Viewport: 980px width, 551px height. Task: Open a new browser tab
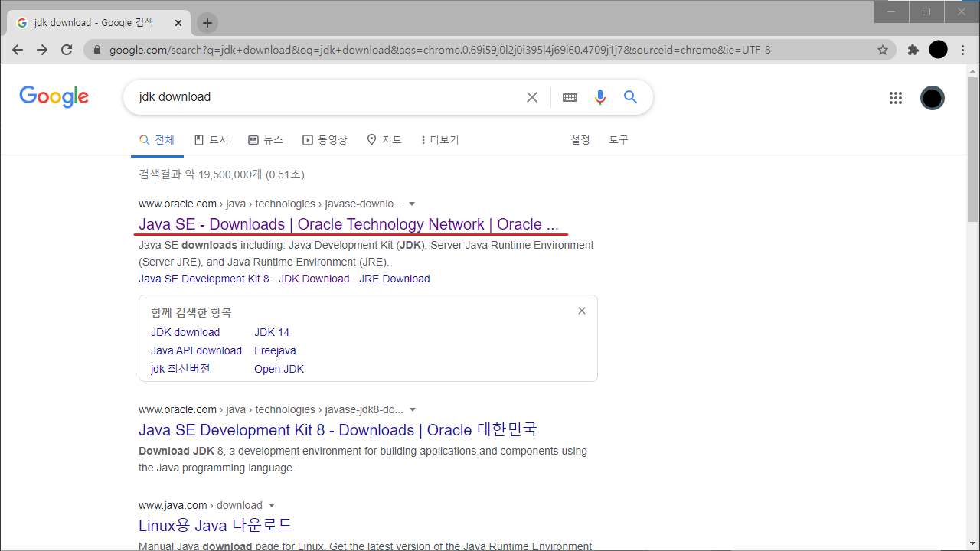[207, 23]
